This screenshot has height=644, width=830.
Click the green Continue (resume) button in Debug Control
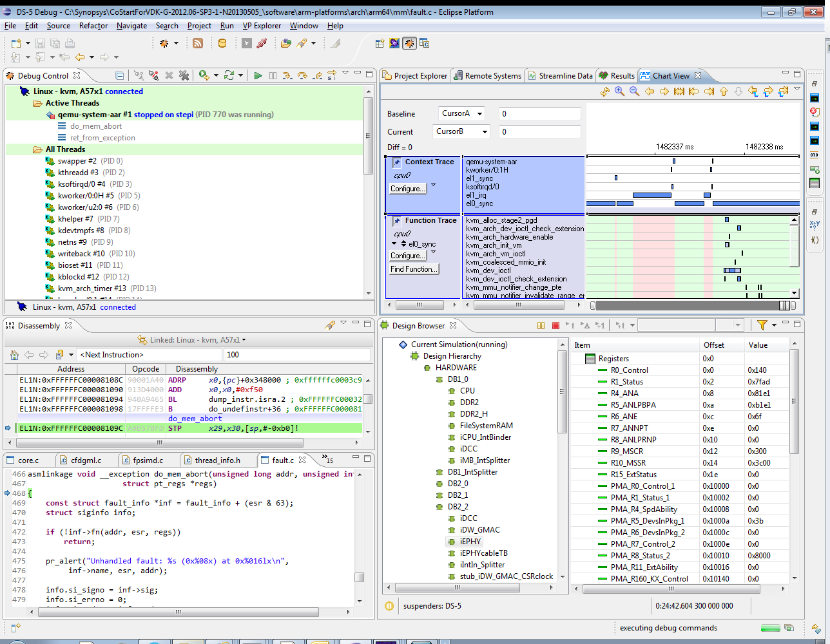[258, 76]
